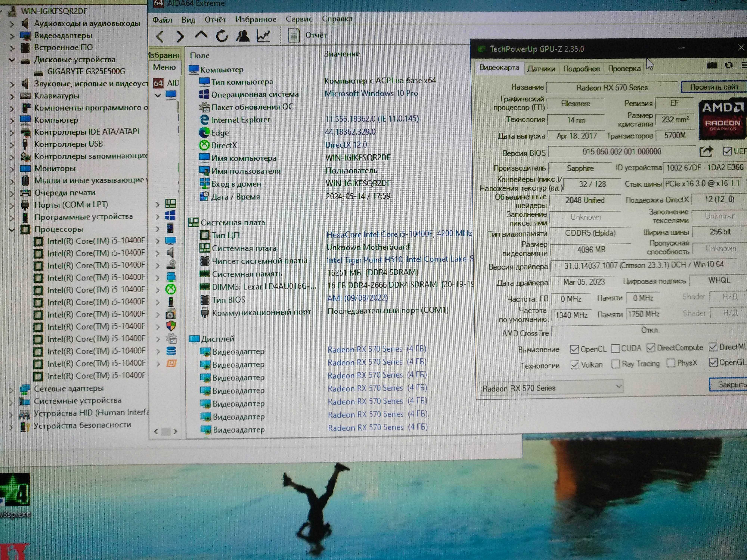Click the Компьютер category icon in AIDA64 list
This screenshot has height=560, width=747.
click(193, 70)
